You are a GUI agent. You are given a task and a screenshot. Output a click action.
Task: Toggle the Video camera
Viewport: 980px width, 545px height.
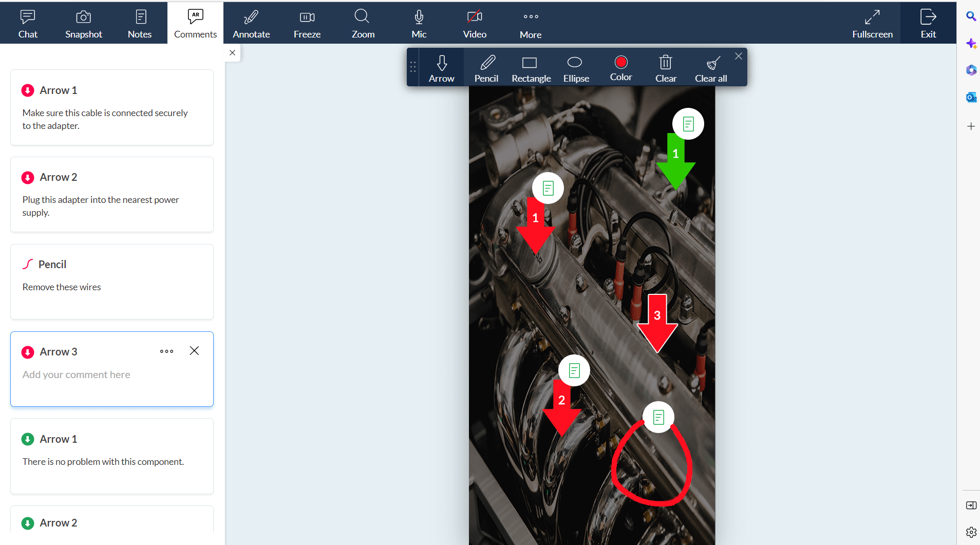click(474, 23)
